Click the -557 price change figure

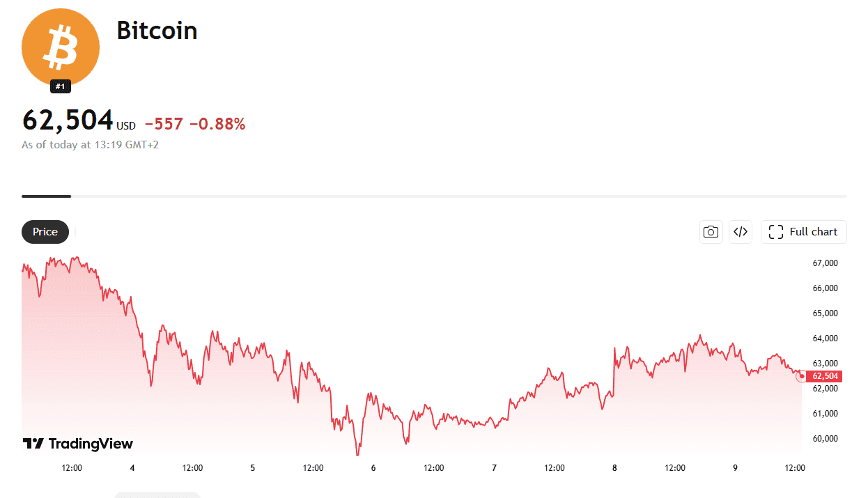pos(164,125)
